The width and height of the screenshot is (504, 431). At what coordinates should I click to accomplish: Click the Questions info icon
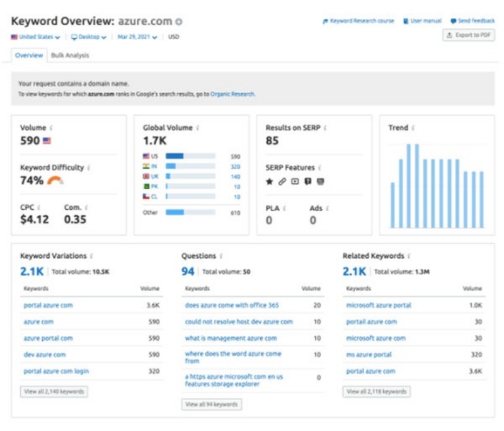pyautogui.click(x=221, y=256)
